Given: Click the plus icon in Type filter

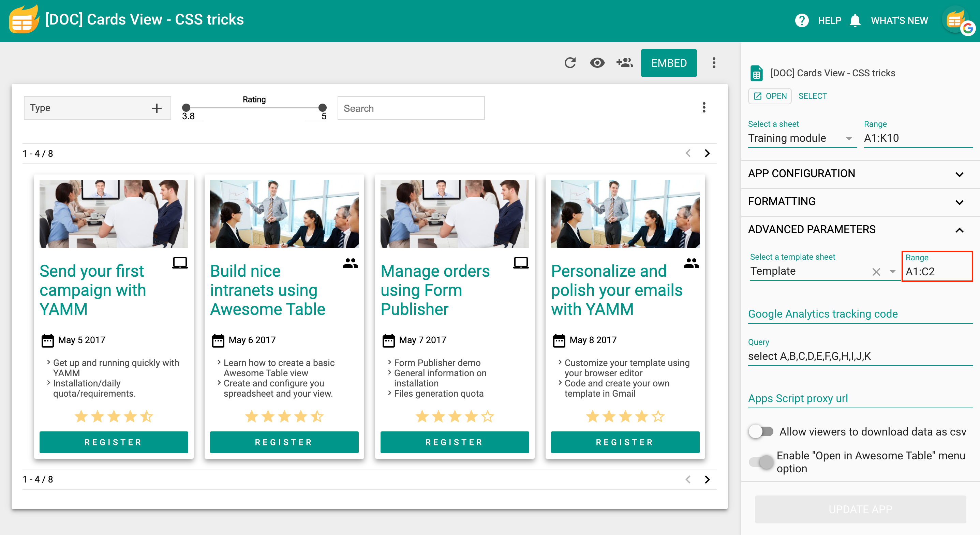Looking at the screenshot, I should (x=157, y=108).
